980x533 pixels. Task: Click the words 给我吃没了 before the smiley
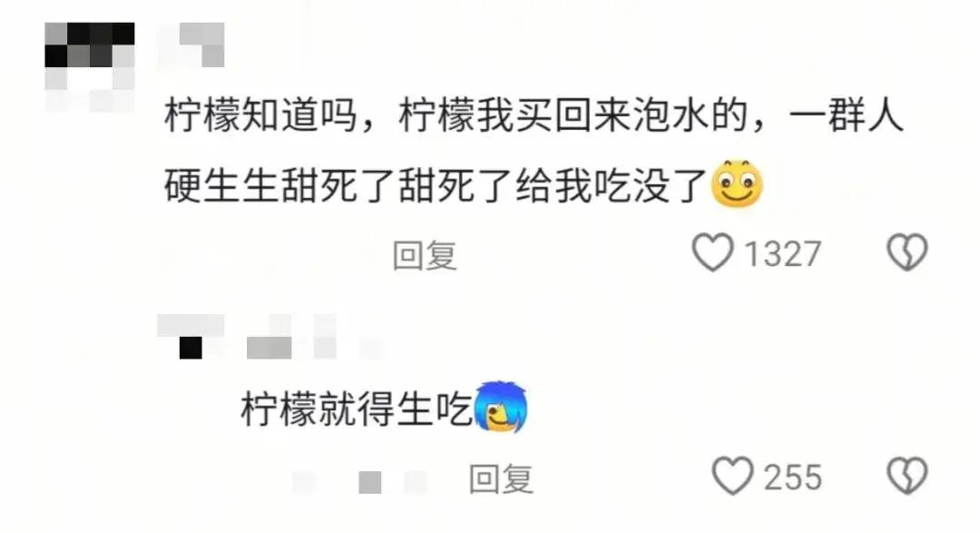(612, 186)
